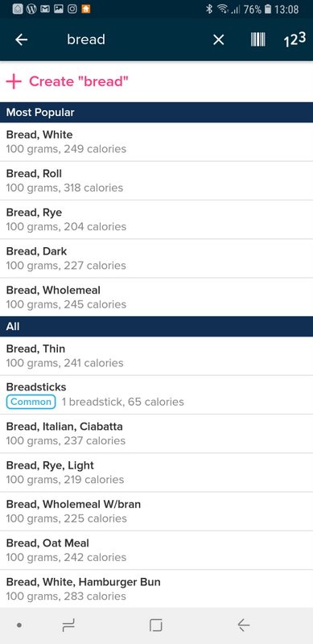Open the barcode scanner
Viewport: 313px width, 644px height.
point(258,39)
